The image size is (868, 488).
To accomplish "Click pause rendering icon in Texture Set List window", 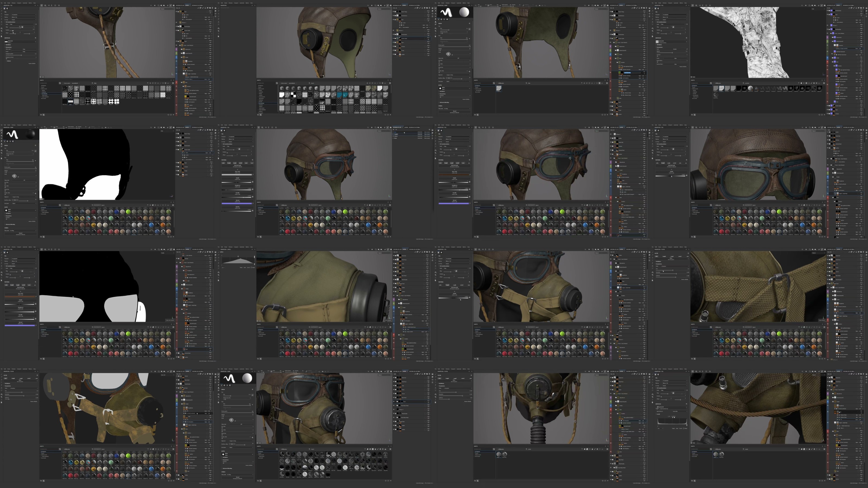I will [x=372, y=128].
